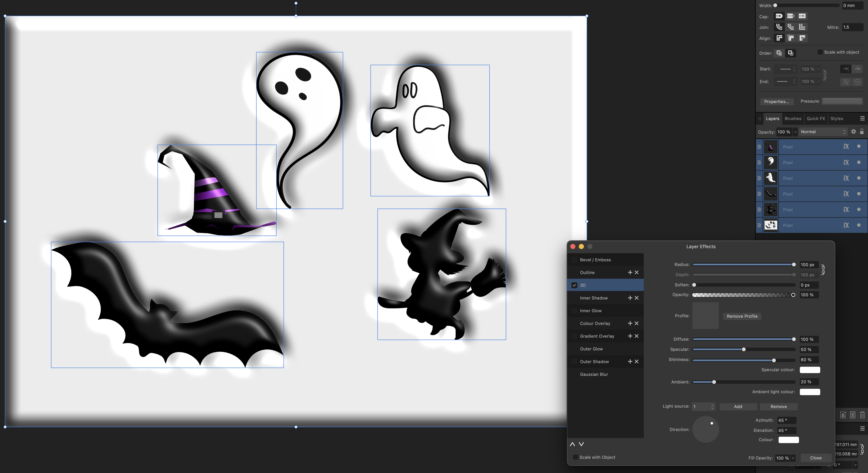Open the Light source number selector

704,407
